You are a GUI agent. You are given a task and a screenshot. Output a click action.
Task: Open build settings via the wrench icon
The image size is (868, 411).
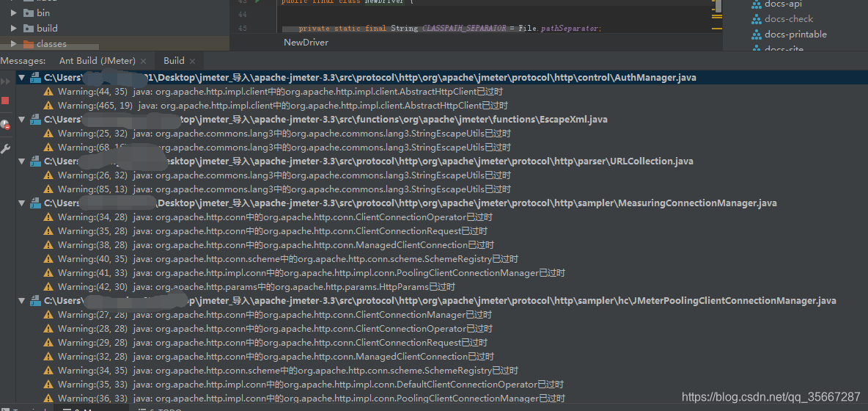pos(6,148)
